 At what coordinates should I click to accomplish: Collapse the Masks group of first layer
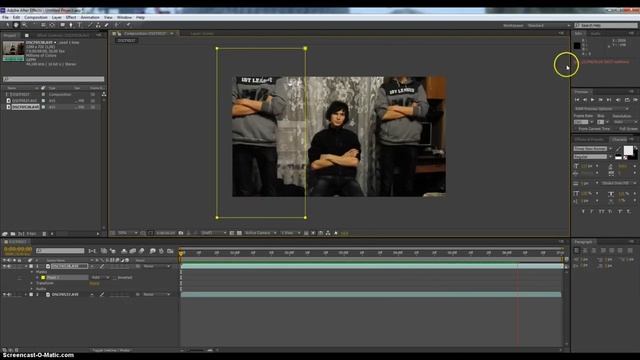tap(32, 272)
